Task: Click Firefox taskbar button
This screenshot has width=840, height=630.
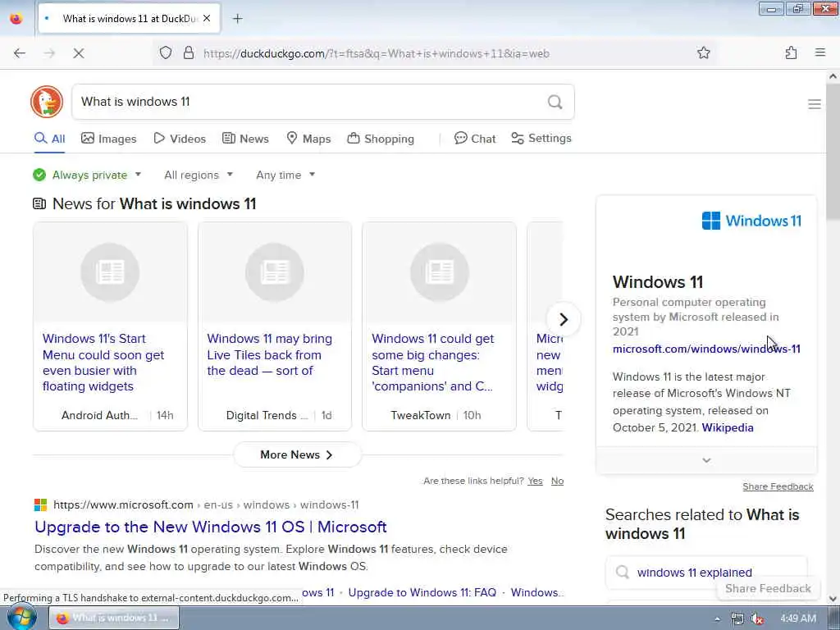Action: (113, 619)
